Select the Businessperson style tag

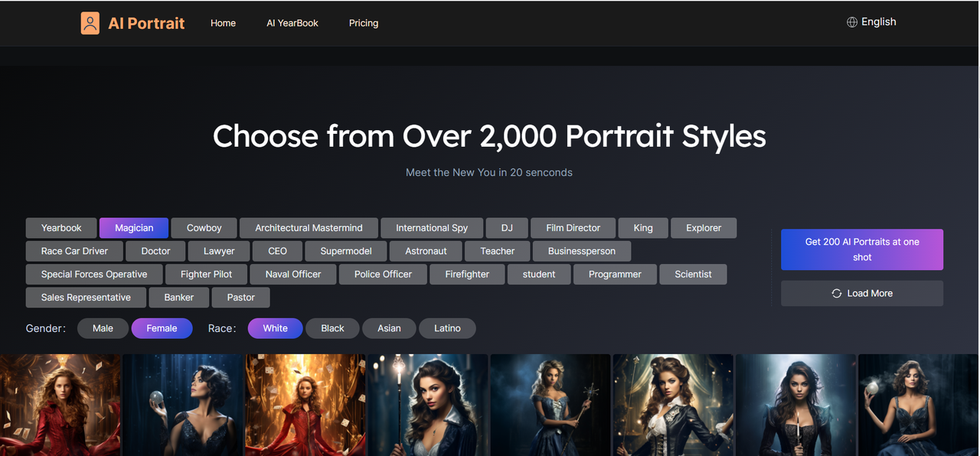point(582,251)
